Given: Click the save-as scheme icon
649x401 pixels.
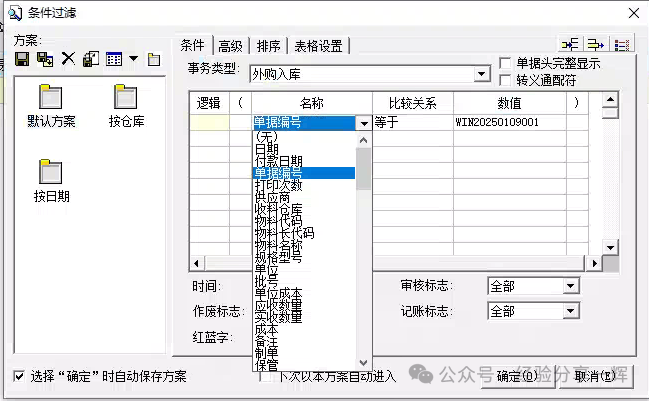Looking at the screenshot, I should pyautogui.click(x=45, y=59).
